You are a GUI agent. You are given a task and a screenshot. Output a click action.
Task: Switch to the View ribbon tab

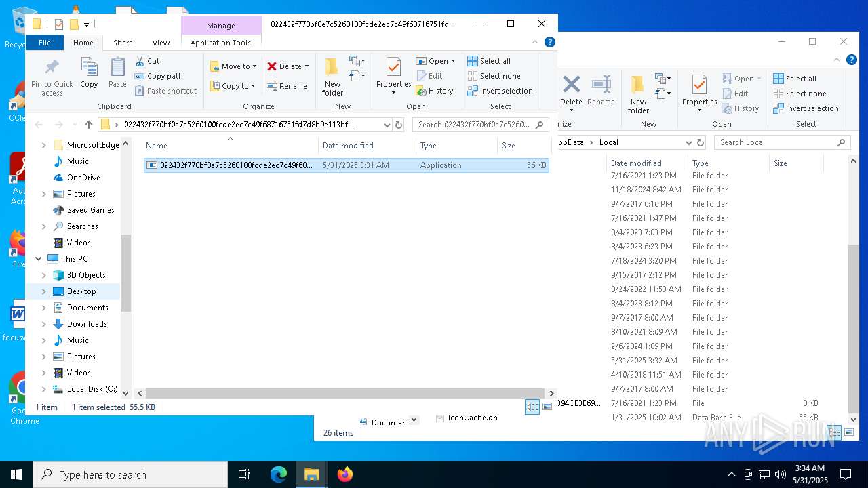[x=161, y=43]
